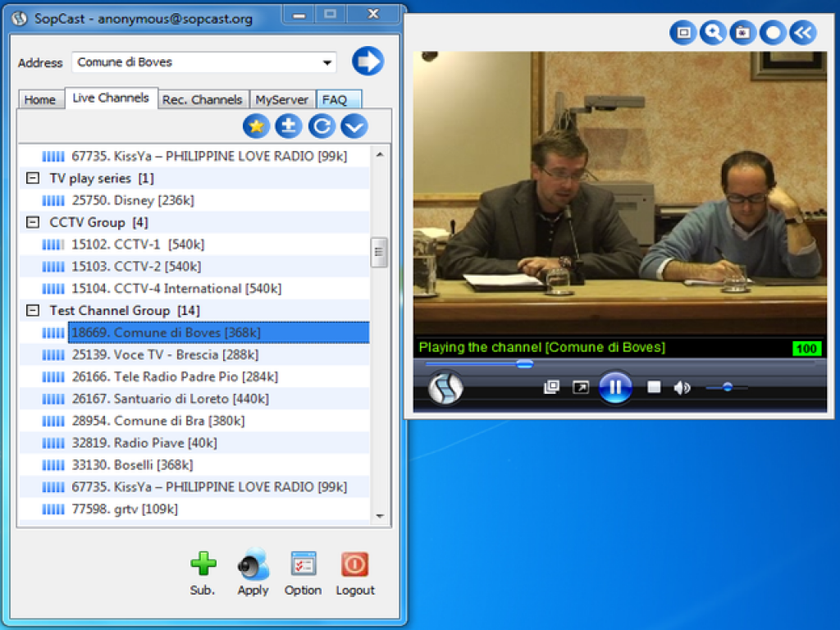Click the channel list scroll up arrow

[x=379, y=155]
